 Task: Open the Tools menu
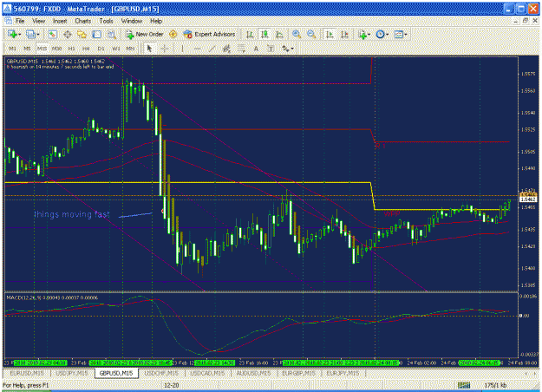pos(106,21)
